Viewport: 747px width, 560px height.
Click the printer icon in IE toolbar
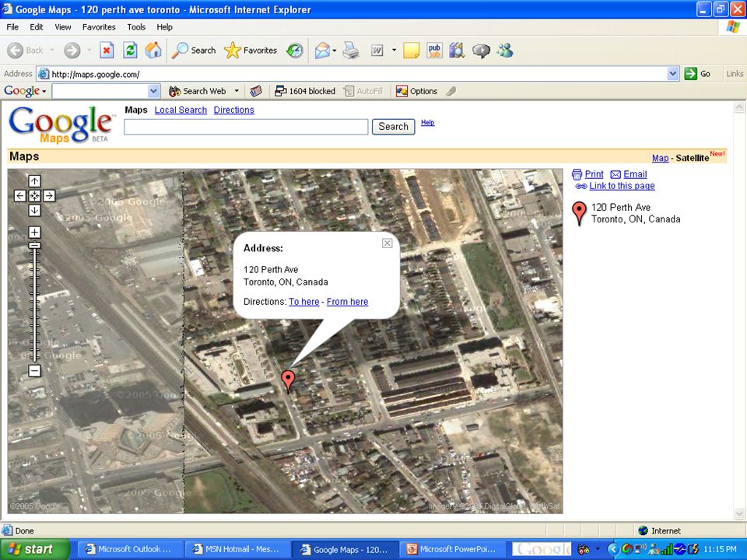(351, 50)
